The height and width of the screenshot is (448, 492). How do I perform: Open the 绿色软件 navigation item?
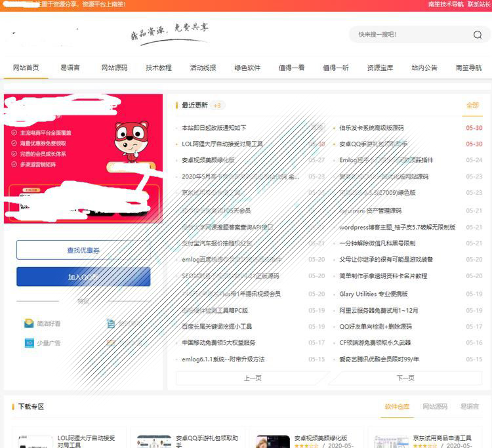(x=247, y=68)
